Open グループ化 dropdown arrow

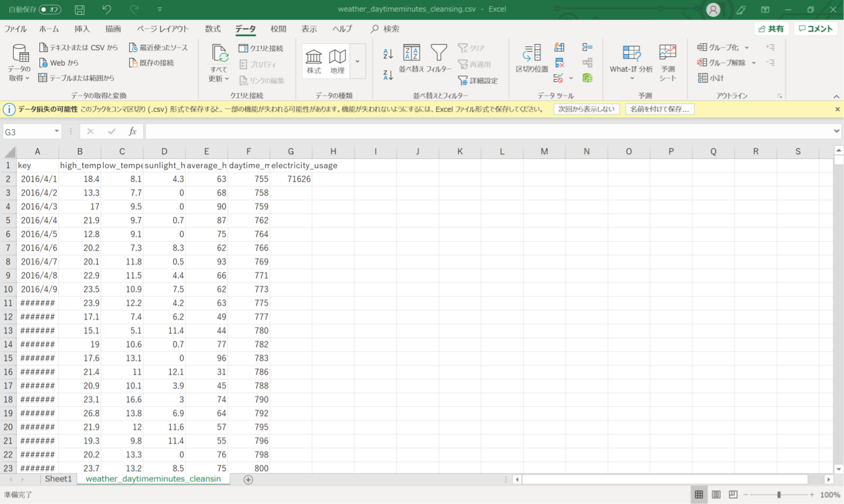point(747,47)
